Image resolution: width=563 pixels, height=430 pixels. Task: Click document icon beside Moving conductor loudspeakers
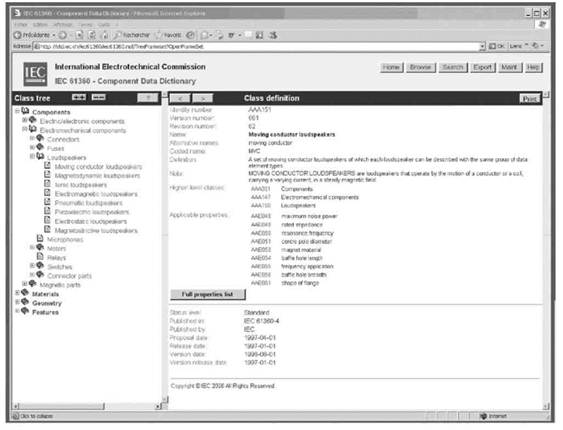tap(47, 166)
